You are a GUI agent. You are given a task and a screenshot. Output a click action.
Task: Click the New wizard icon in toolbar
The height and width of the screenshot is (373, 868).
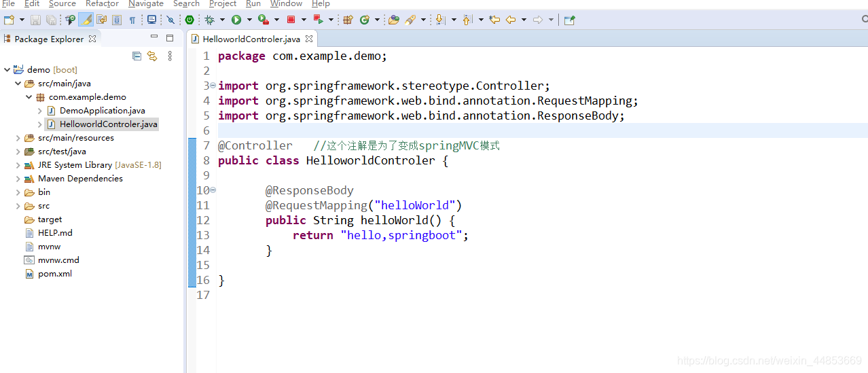pyautogui.click(x=9, y=20)
